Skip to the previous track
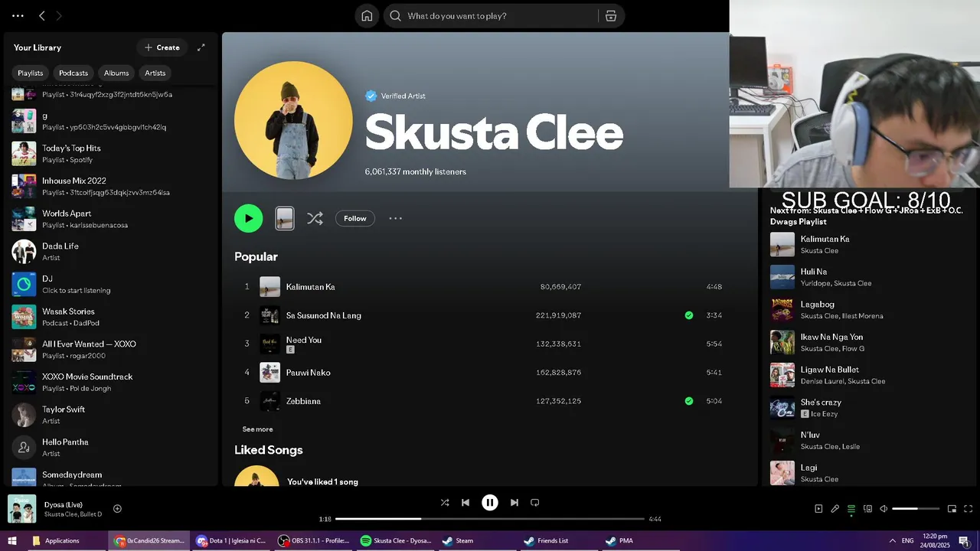The image size is (980, 551). point(465,503)
